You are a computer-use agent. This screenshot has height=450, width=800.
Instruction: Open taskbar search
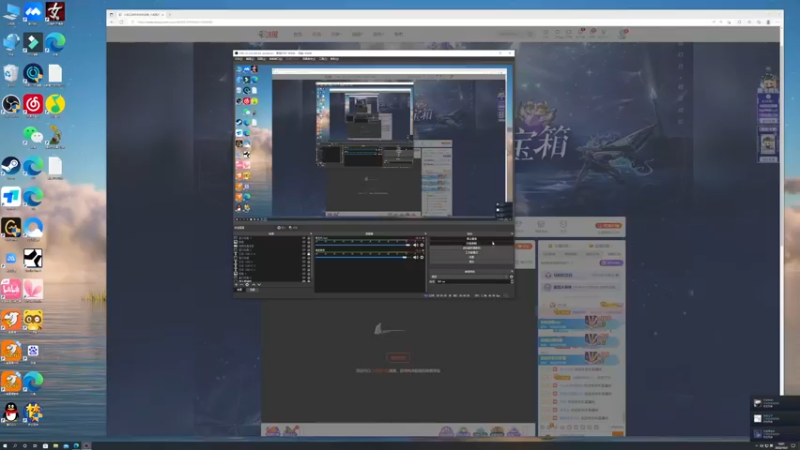pyautogui.click(x=15, y=446)
